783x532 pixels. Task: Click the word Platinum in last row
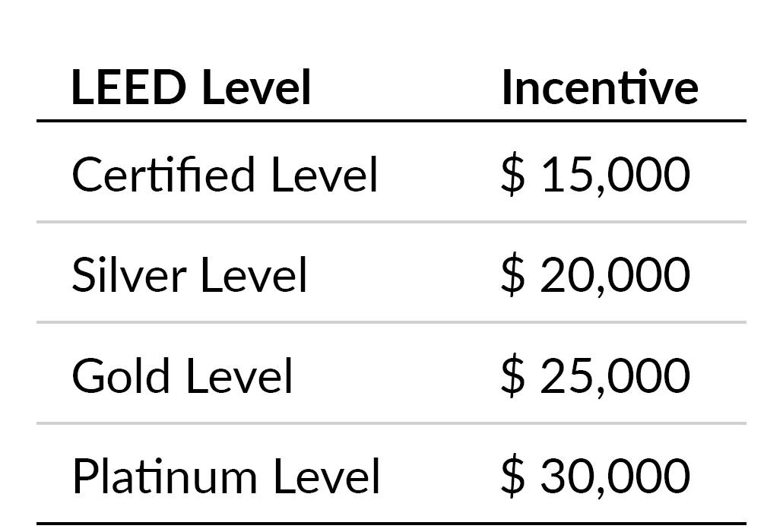[x=165, y=476]
